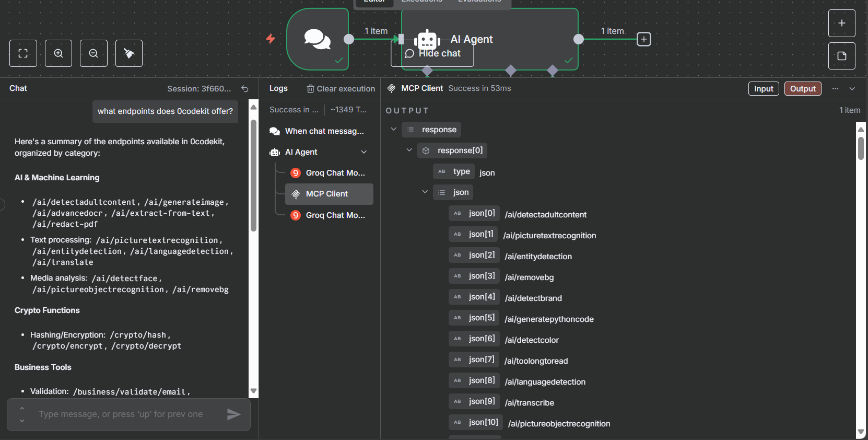Screen dimensions: 868x440
Task: Select the second Groq Chat Model log
Action: pyautogui.click(x=329, y=215)
